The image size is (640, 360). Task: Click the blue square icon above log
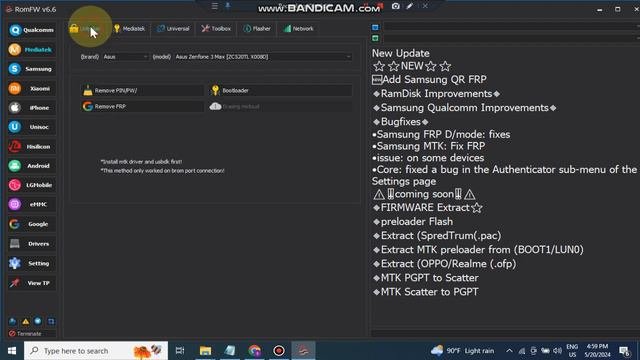tap(375, 27)
